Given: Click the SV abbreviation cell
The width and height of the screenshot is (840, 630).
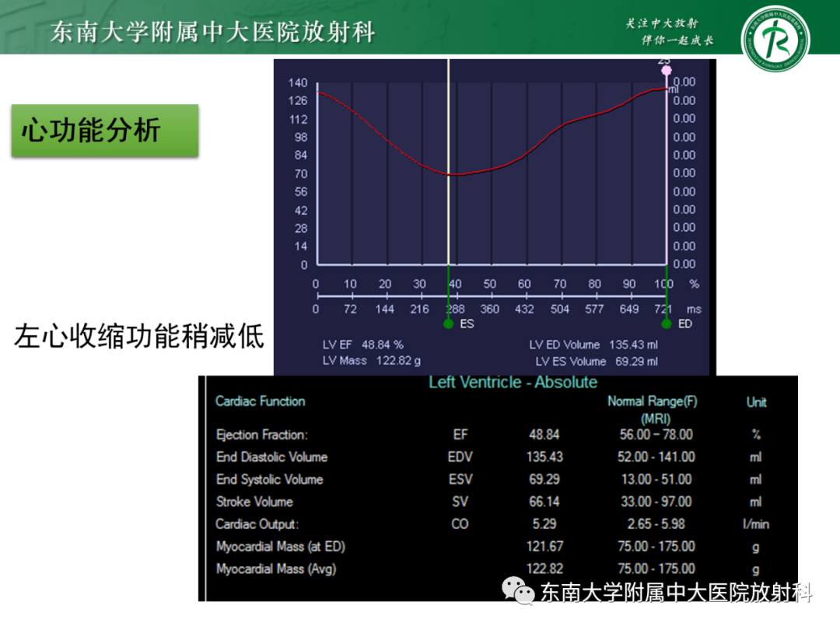Looking at the screenshot, I should click(460, 502).
